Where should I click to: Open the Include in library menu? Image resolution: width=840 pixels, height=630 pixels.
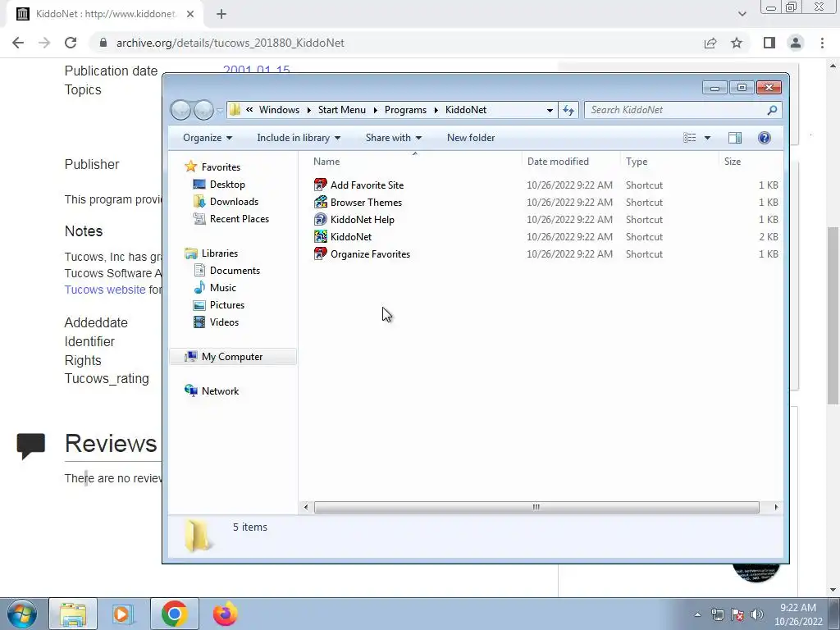coord(299,138)
